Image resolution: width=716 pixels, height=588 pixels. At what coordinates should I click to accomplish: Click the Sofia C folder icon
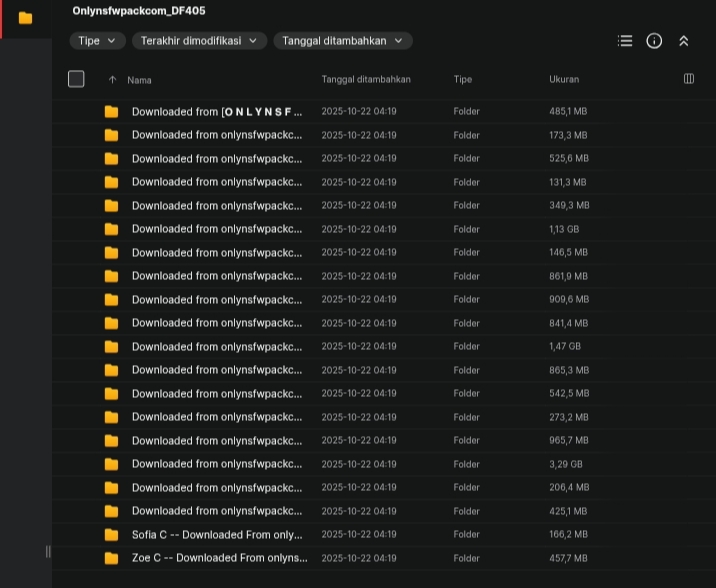tap(111, 535)
